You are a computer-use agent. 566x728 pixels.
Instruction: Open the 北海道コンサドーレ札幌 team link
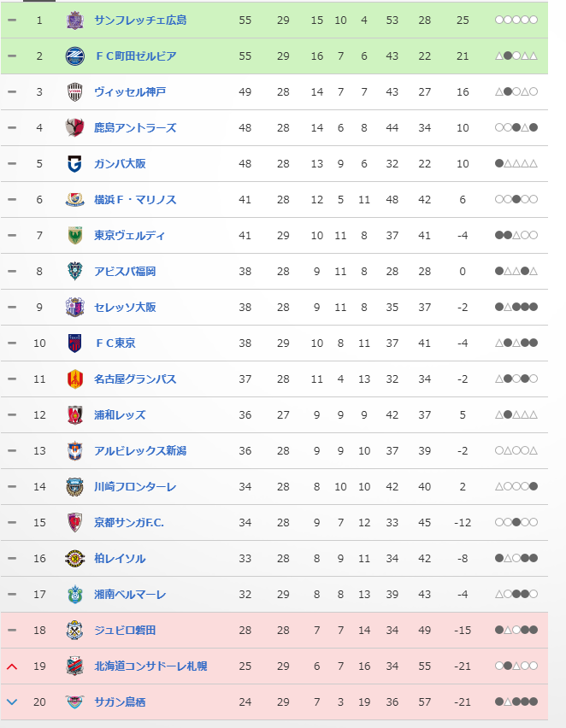(x=150, y=666)
